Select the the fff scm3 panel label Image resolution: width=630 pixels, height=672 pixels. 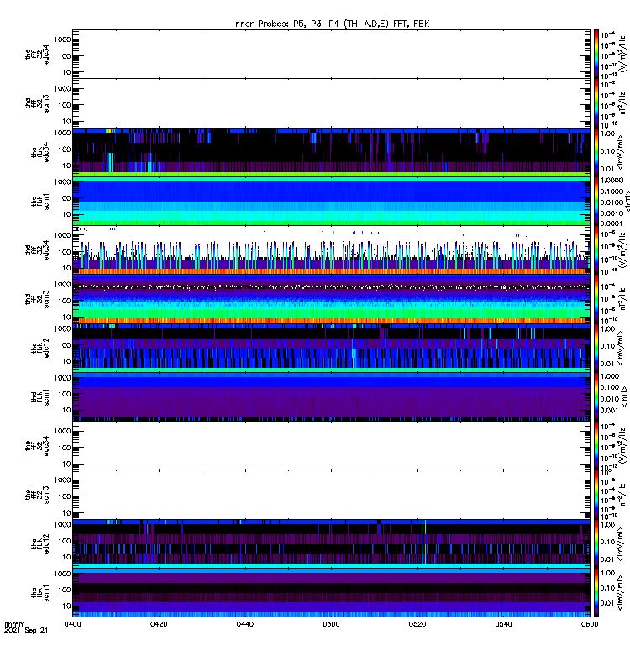click(x=37, y=495)
